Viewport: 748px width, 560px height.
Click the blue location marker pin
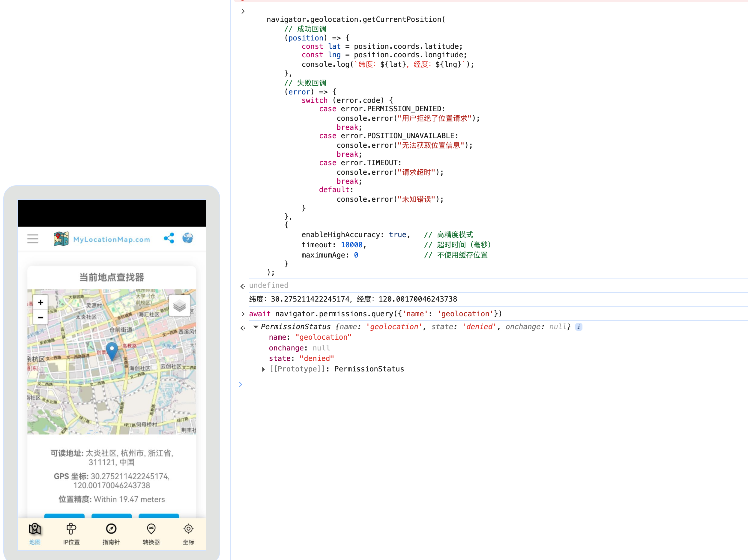(112, 351)
